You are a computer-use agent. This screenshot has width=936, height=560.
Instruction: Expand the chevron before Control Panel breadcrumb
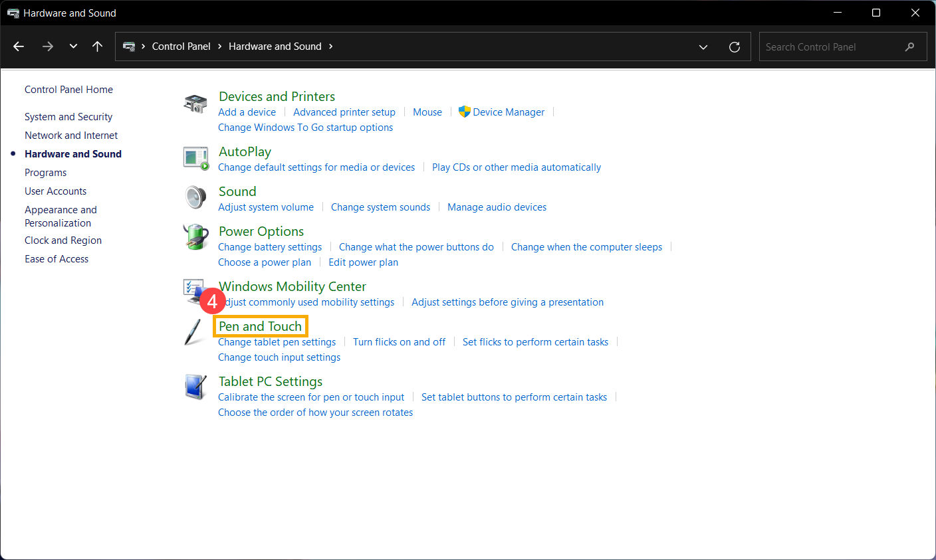[143, 47]
